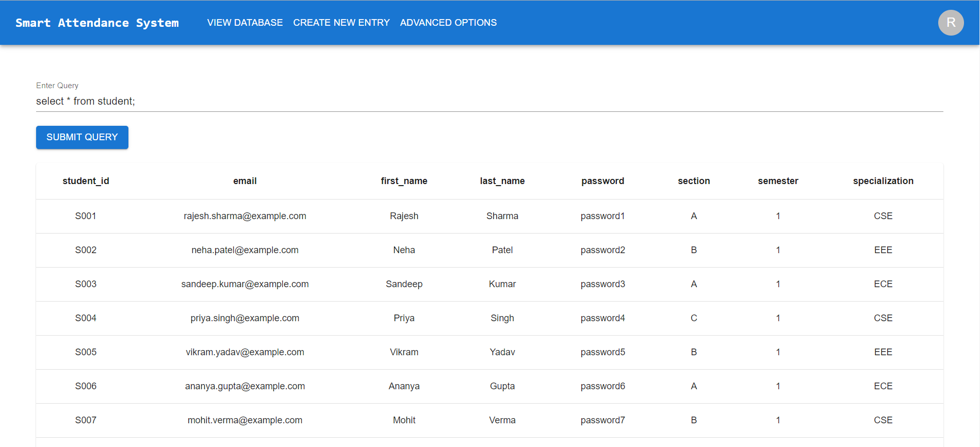
Task: Click email priya.singh@example.com
Action: point(245,318)
